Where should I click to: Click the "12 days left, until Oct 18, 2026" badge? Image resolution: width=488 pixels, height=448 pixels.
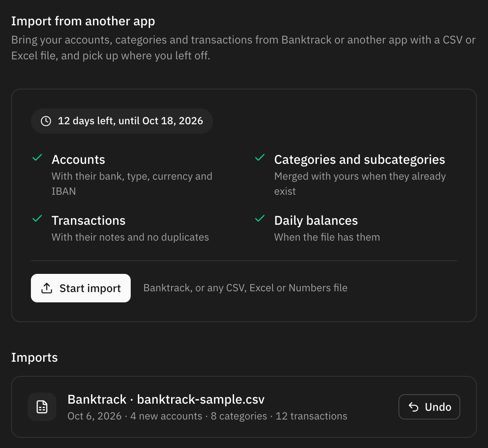[x=122, y=121]
